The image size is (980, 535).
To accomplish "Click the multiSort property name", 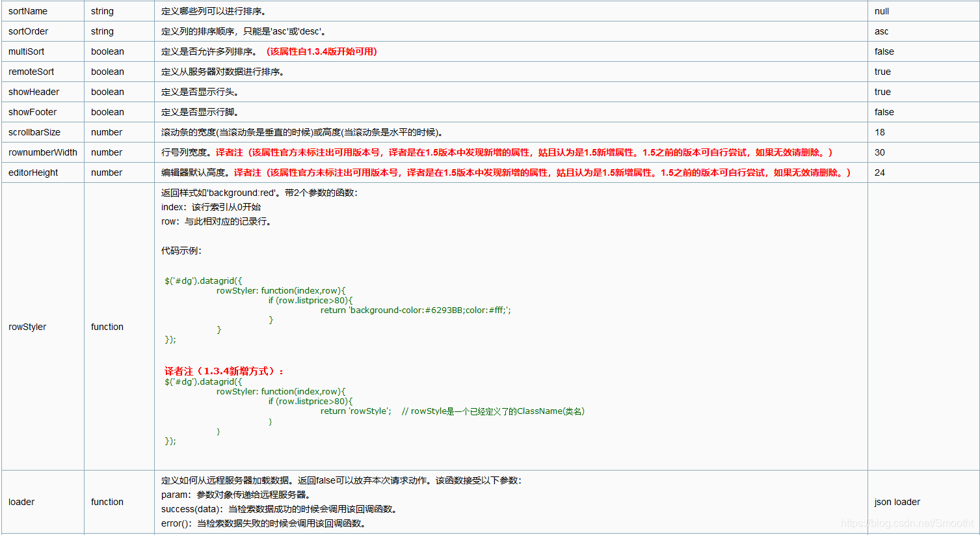I will tap(27, 51).
